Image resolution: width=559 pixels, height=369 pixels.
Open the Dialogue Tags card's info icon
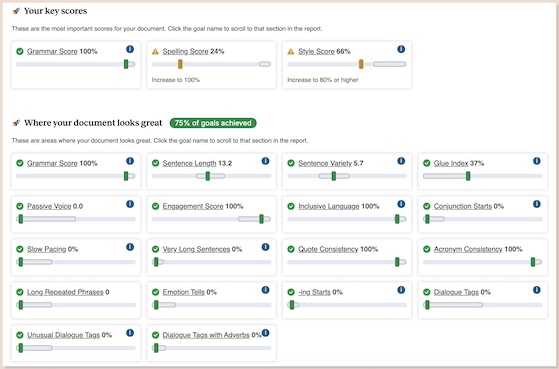click(537, 290)
